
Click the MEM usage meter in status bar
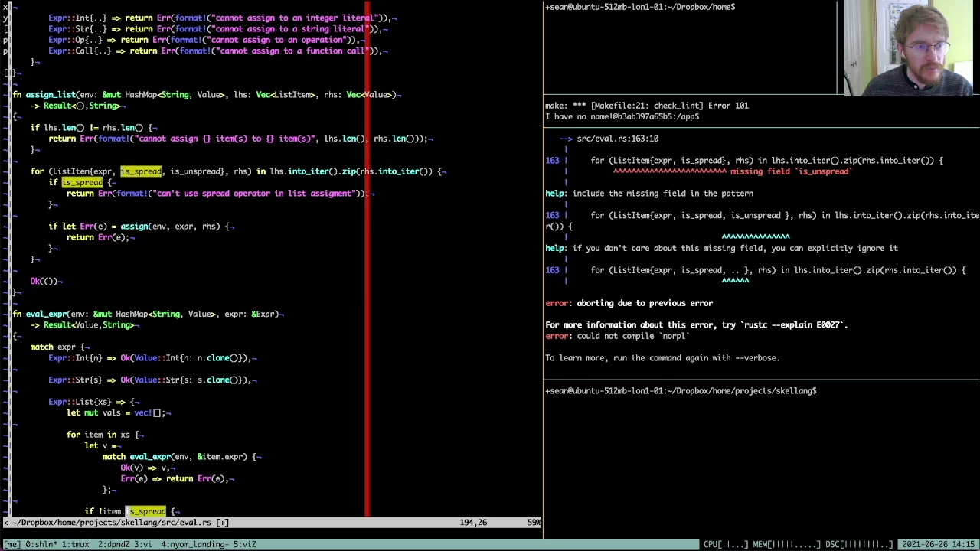coord(787,544)
